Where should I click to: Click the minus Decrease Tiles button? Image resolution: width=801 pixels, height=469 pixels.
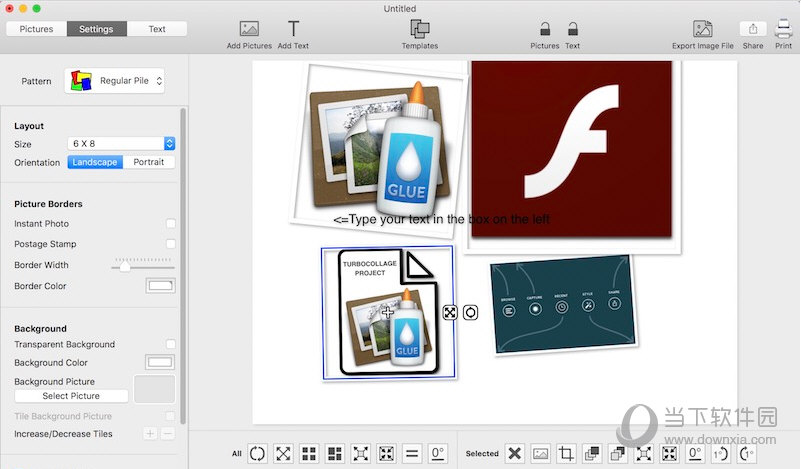pyautogui.click(x=168, y=434)
